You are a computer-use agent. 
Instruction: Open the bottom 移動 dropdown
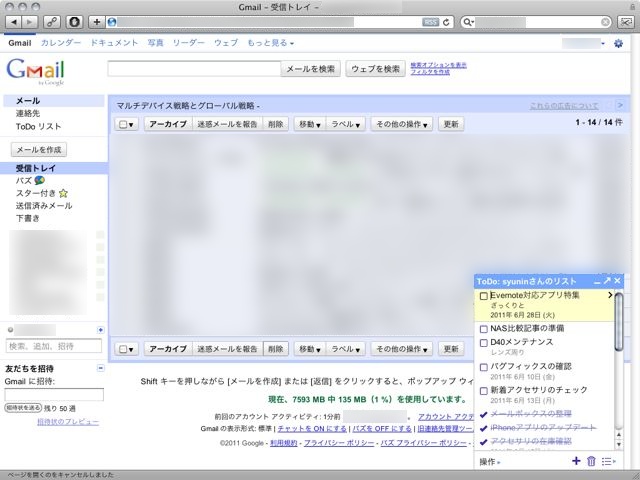(309, 349)
